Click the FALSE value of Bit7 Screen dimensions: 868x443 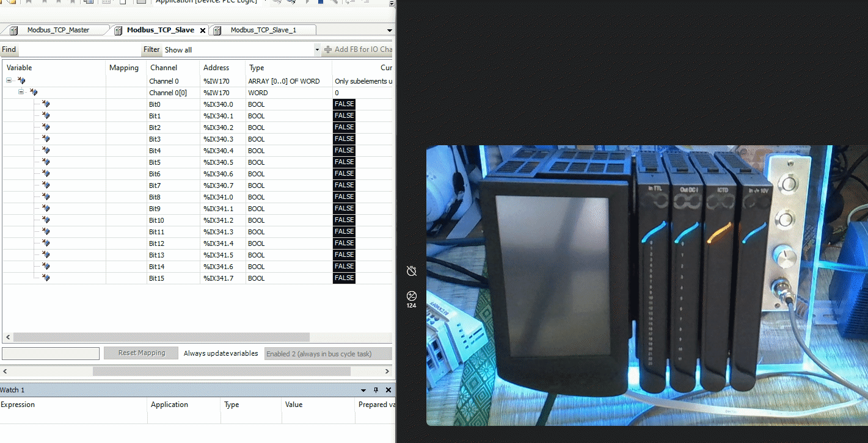tap(344, 185)
